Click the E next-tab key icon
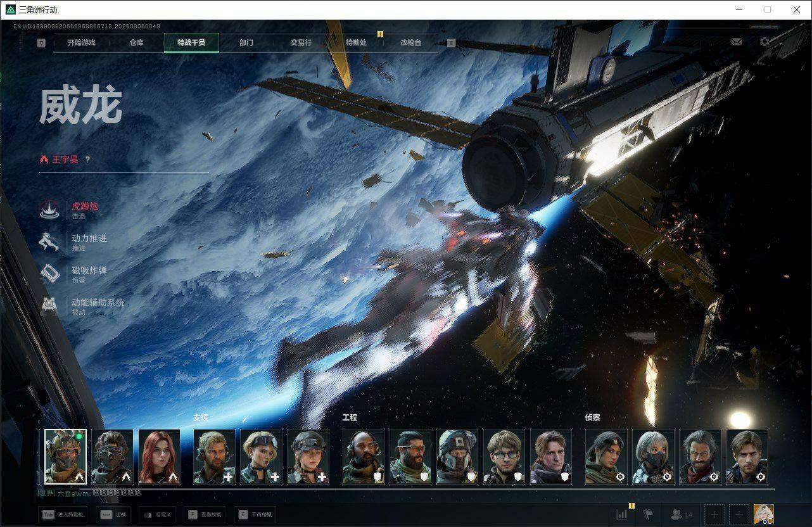Viewport: 812px width, 527px height. (451, 43)
